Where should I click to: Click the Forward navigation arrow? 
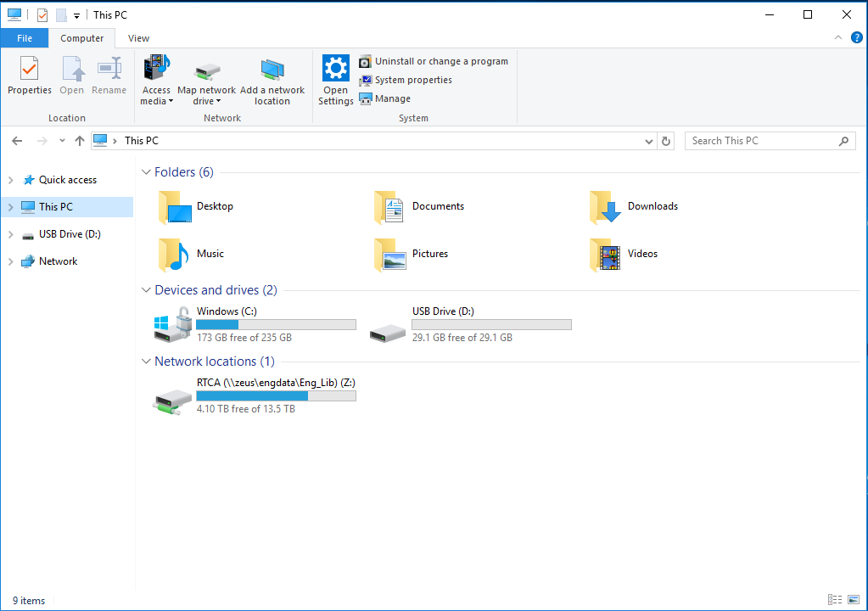(x=42, y=141)
